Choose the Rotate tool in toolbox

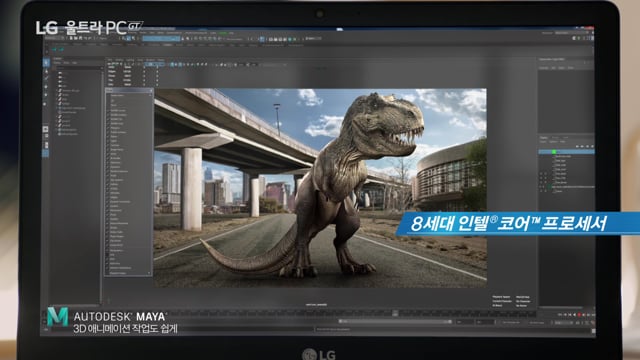46,95
